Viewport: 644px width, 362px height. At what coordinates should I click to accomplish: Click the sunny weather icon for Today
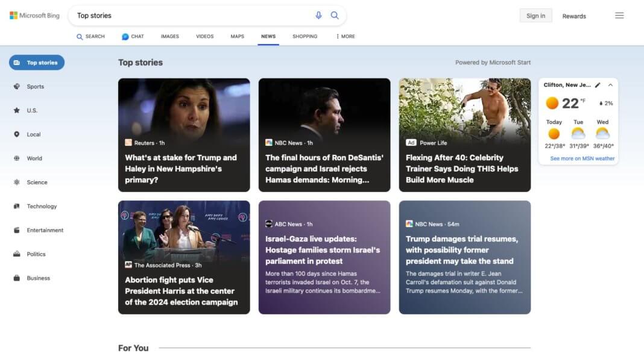pos(554,134)
